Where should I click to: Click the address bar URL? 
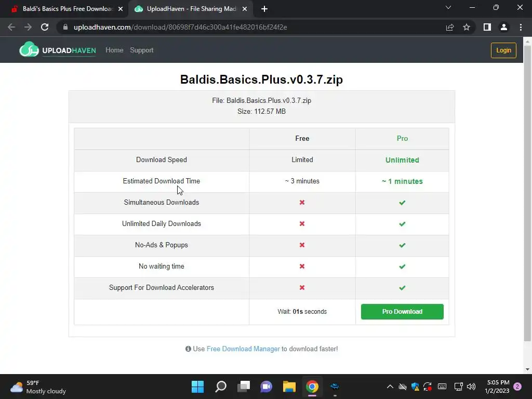click(x=180, y=27)
